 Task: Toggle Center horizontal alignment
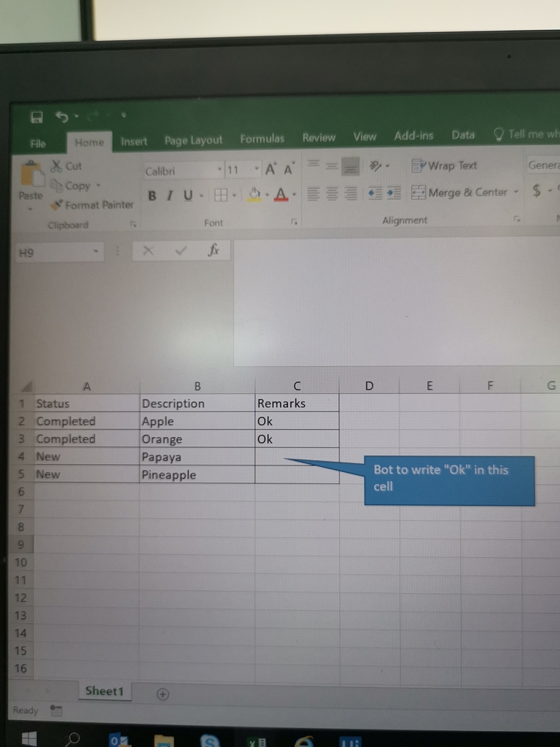point(332,193)
